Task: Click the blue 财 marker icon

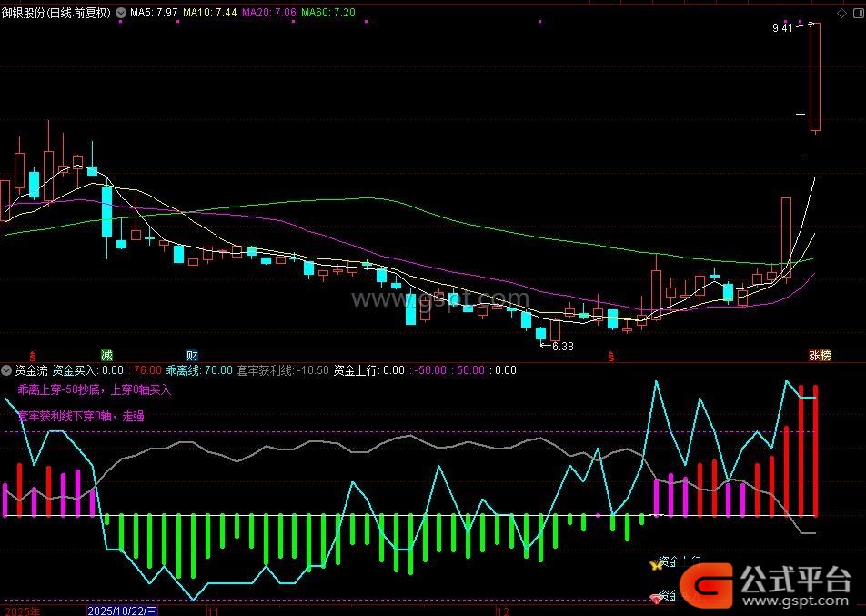Action: pyautogui.click(x=192, y=355)
